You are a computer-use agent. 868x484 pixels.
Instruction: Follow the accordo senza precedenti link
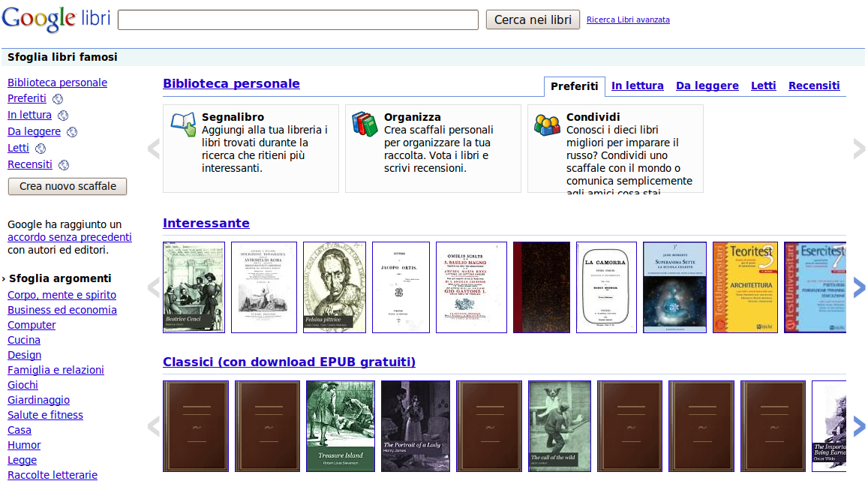(70, 237)
